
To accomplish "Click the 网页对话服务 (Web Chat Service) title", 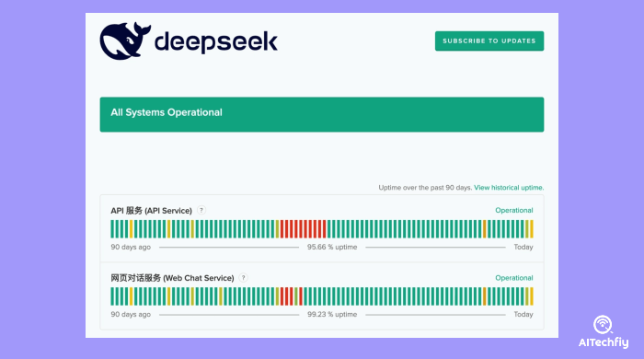I will [x=172, y=278].
